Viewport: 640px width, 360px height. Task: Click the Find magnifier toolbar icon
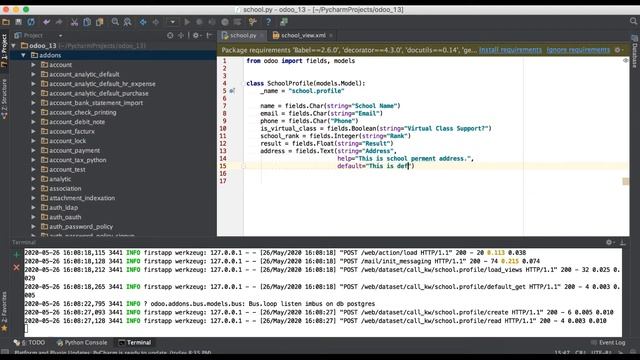115,22
